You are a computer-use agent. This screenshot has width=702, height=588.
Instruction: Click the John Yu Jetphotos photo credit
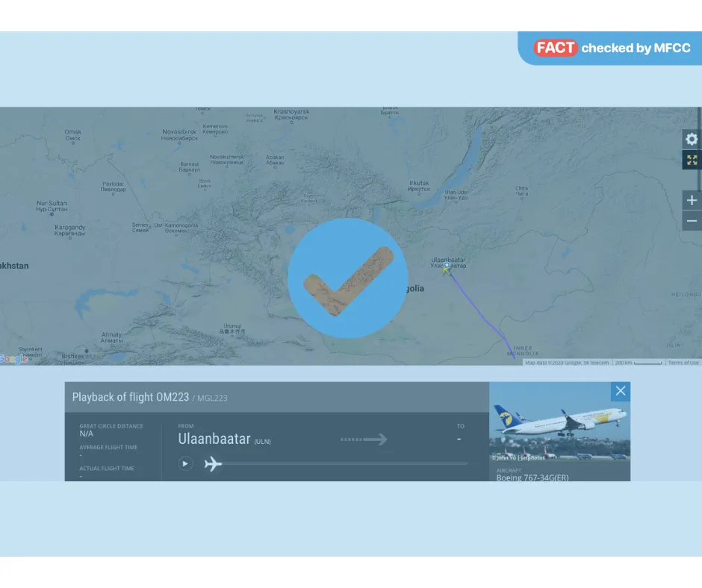click(518, 457)
